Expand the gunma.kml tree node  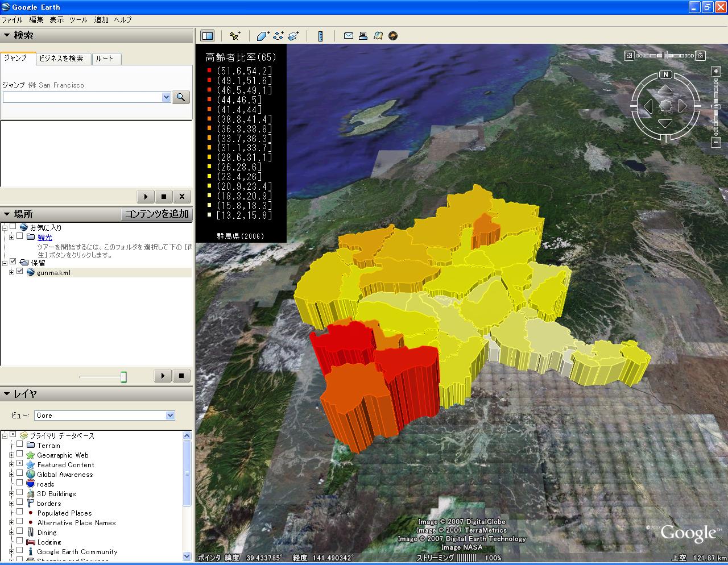pyautogui.click(x=11, y=272)
